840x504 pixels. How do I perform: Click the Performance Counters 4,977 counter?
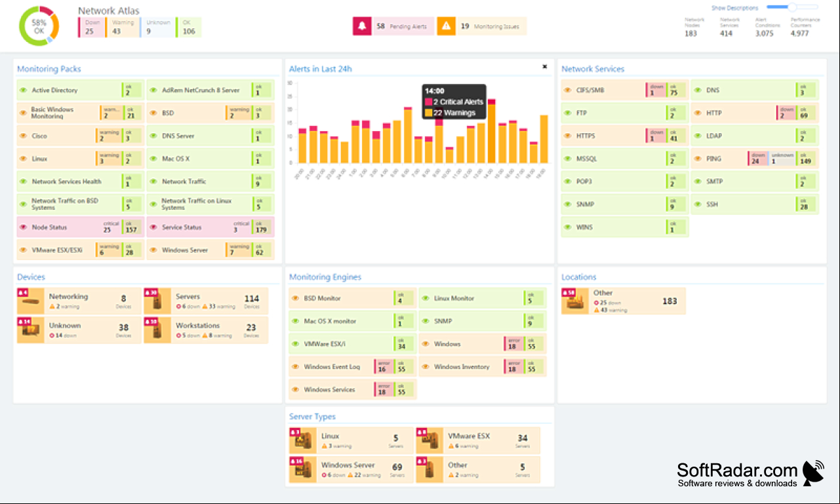coord(805,27)
